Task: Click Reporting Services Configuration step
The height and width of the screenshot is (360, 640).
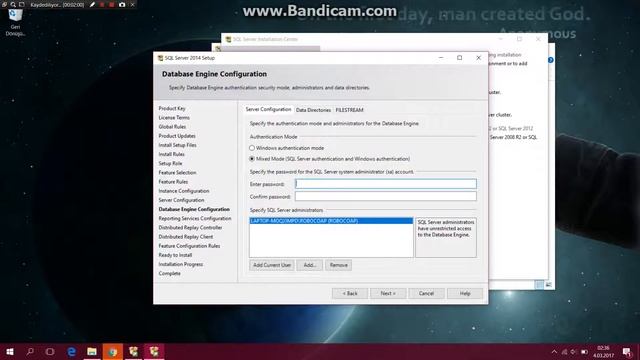Action: point(195,218)
